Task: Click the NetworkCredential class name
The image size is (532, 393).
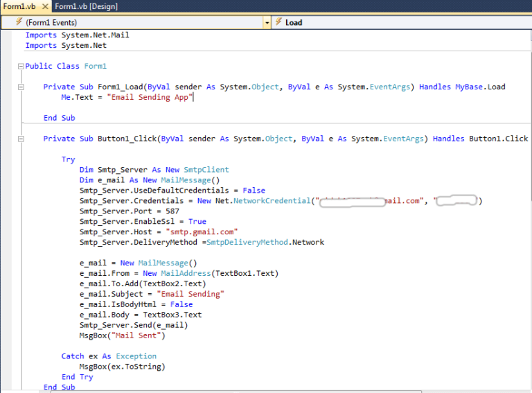Action: tap(271, 201)
